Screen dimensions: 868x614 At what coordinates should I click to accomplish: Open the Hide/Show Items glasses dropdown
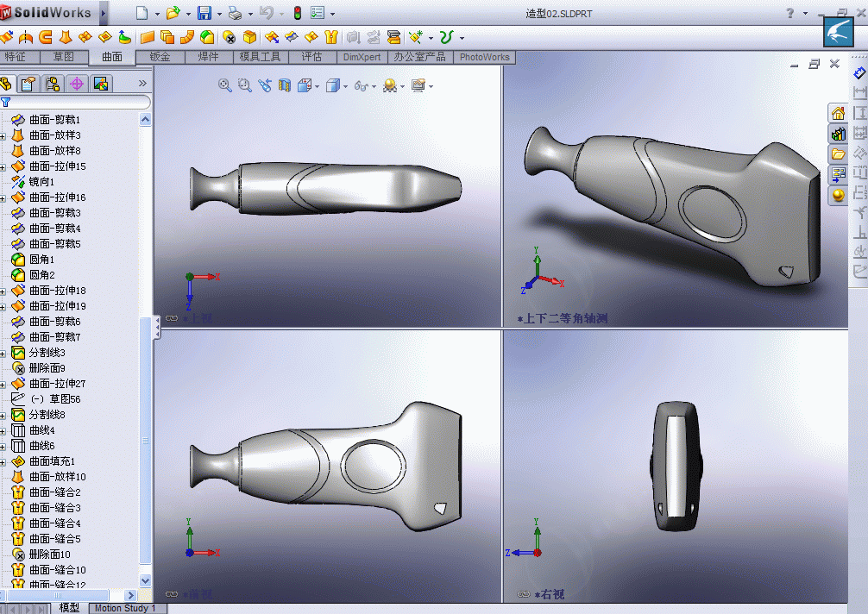click(x=374, y=86)
